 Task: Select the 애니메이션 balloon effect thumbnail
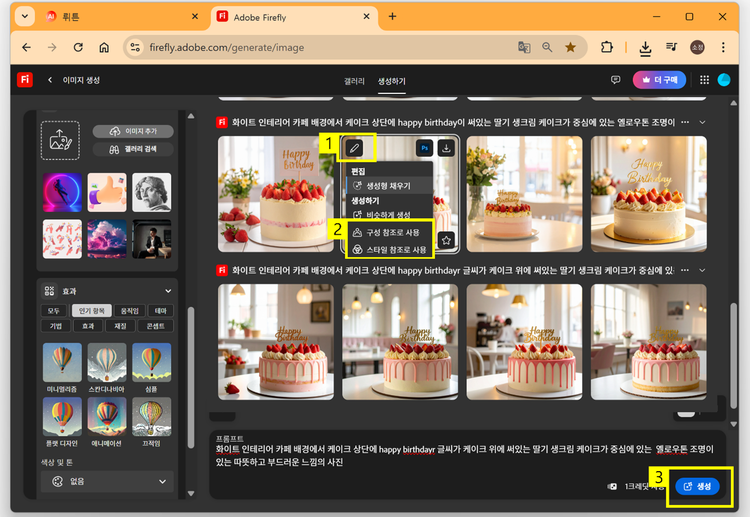[107, 417]
